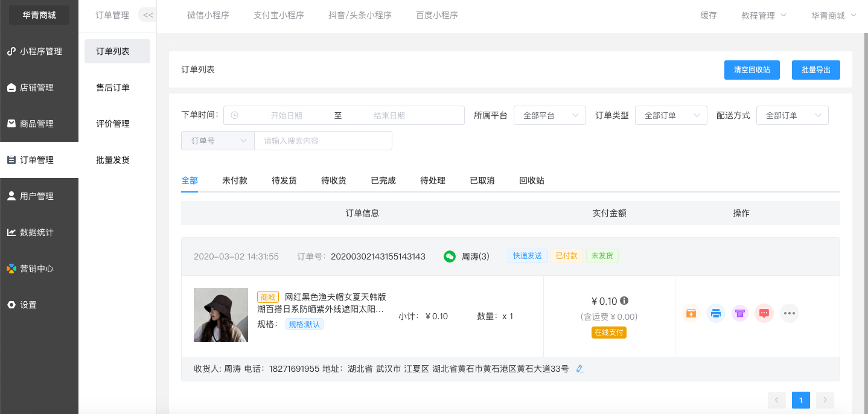Click the 开始日期 start date field
This screenshot has height=414, width=868.
click(x=286, y=115)
